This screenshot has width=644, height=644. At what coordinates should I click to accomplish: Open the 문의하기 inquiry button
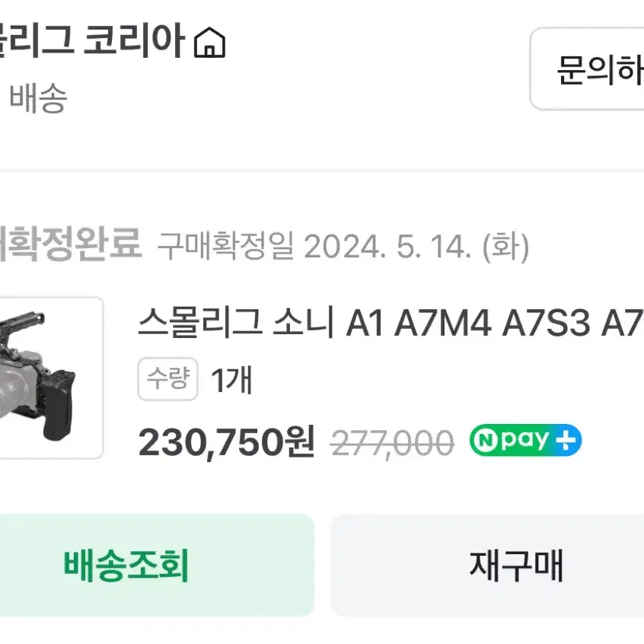click(587, 69)
